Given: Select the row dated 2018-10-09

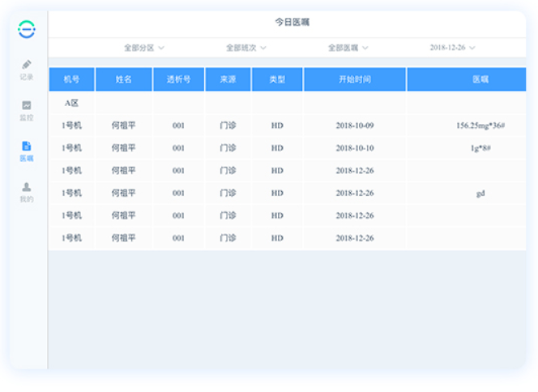Looking at the screenshot, I should 288,126.
